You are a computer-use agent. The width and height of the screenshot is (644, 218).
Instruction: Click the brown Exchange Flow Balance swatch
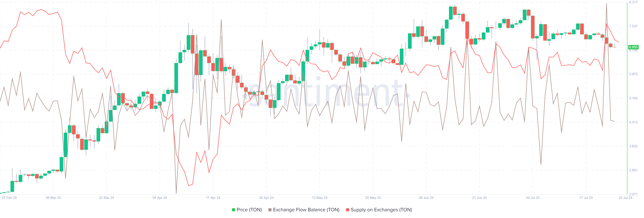[270, 210]
